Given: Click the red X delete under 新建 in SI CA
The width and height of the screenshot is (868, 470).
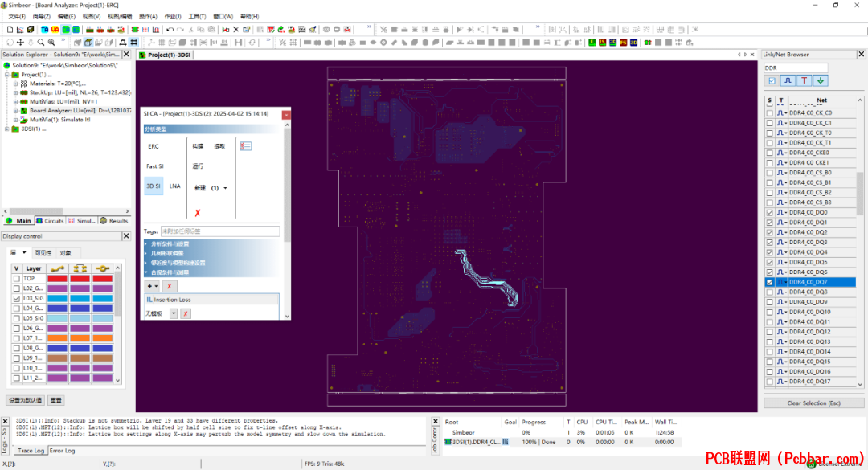Looking at the screenshot, I should click(198, 213).
